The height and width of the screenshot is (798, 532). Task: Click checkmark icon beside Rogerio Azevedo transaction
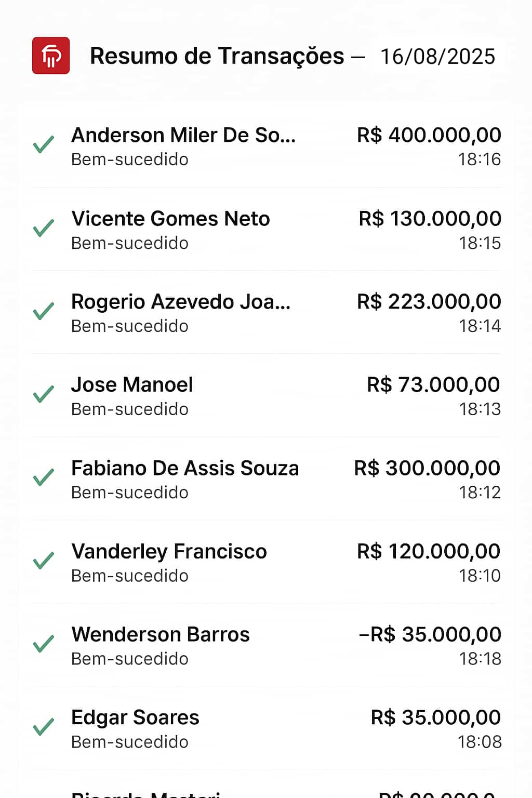(x=44, y=311)
